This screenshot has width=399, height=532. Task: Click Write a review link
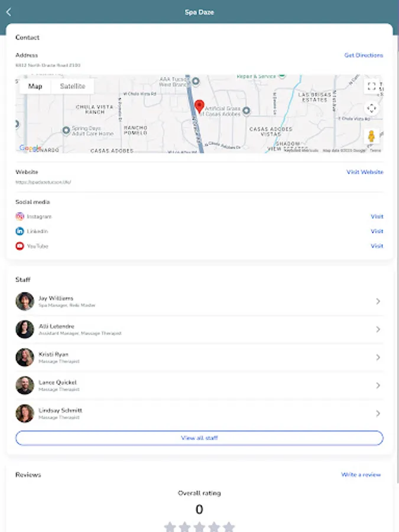tap(361, 475)
